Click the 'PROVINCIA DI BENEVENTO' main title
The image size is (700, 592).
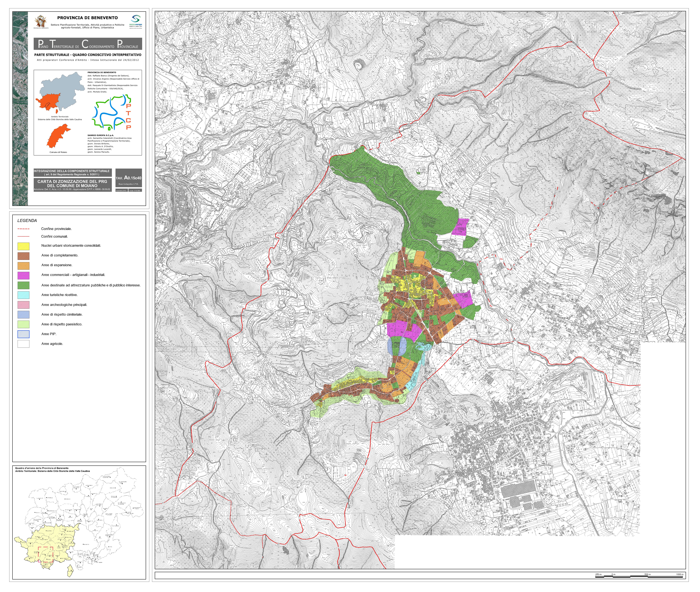tap(88, 18)
